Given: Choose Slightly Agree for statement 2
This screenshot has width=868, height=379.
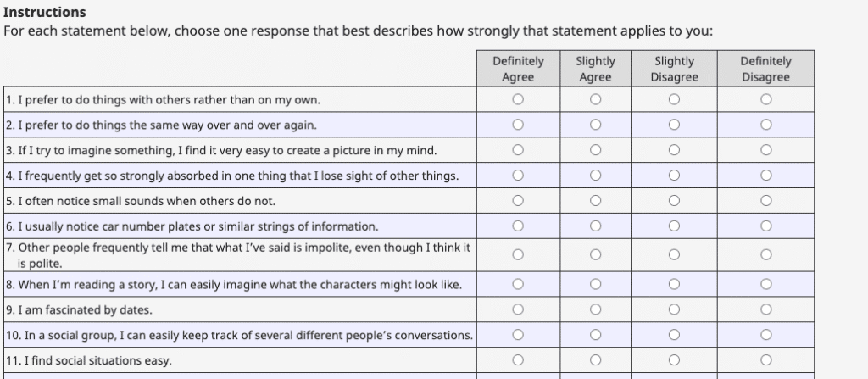Looking at the screenshot, I should [x=595, y=125].
